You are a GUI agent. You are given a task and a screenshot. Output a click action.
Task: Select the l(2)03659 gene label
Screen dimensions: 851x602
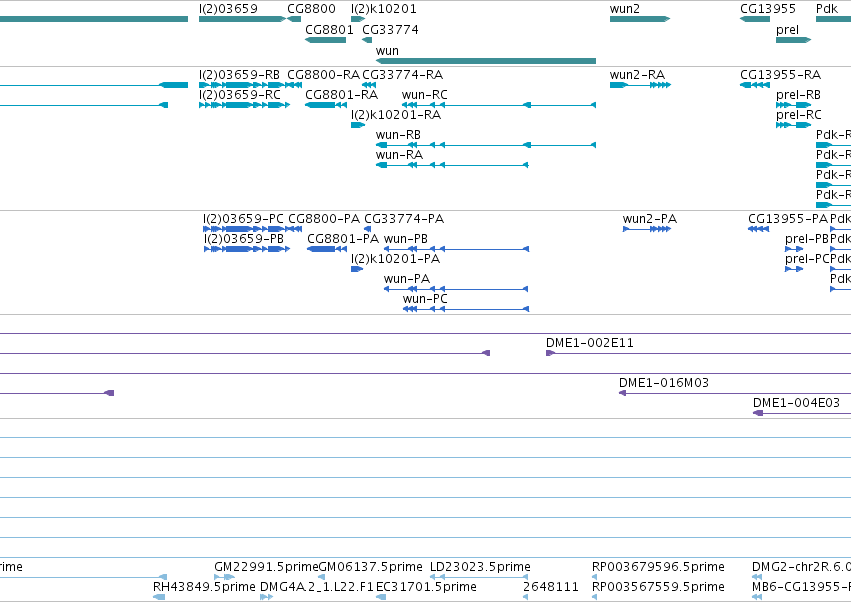click(228, 9)
